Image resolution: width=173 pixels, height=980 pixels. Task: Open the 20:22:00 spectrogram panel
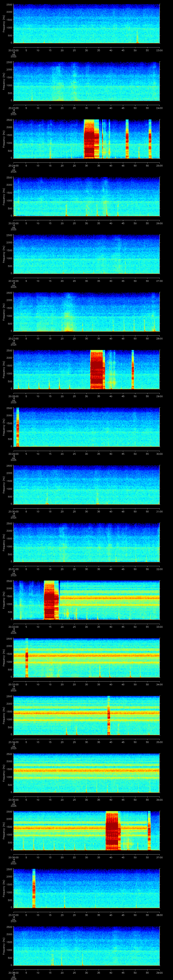click(86, 24)
